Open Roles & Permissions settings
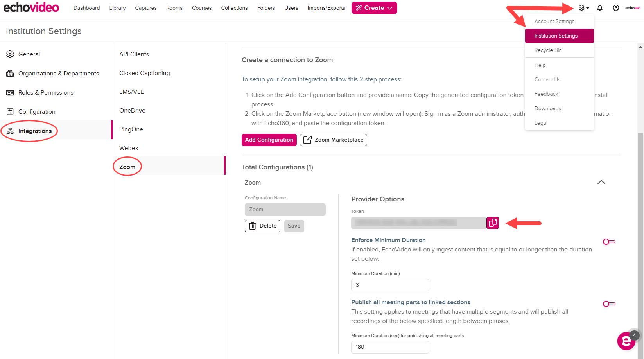644x359 pixels. pyautogui.click(x=56, y=93)
